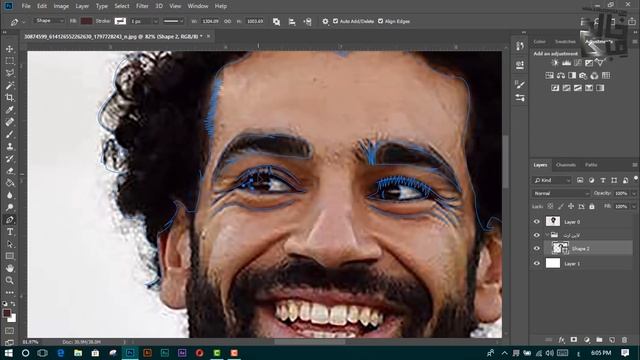Select the Rectangle shape tool

pyautogui.click(x=9, y=256)
